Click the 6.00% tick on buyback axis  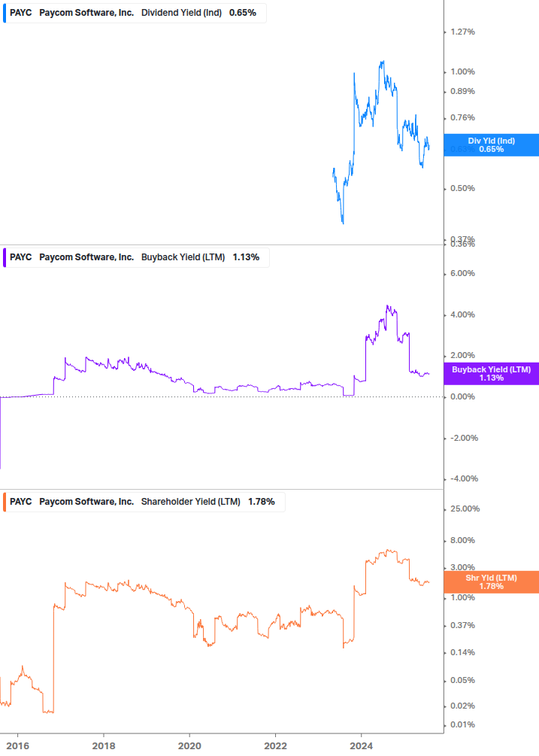pos(462,273)
